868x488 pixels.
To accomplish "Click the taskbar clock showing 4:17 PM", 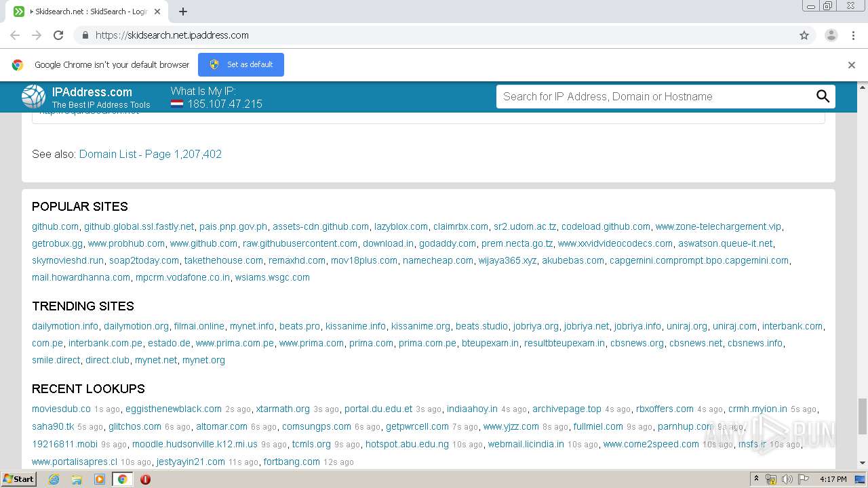I will (833, 479).
